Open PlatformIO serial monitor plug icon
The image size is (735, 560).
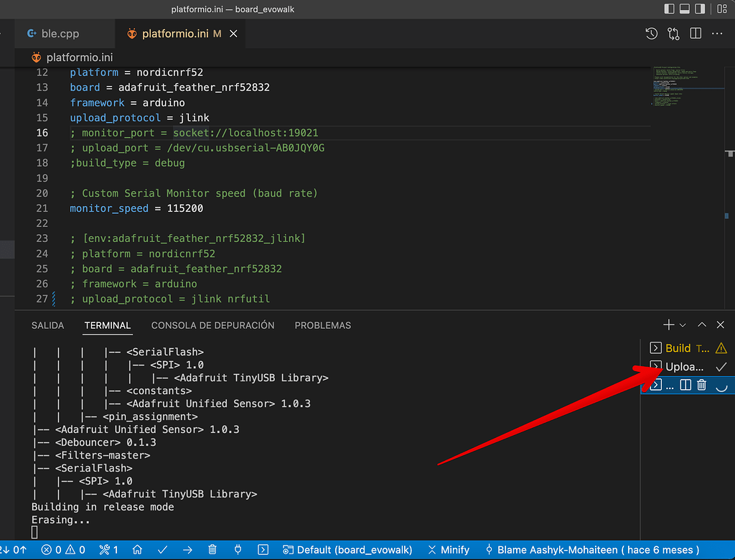(238, 550)
